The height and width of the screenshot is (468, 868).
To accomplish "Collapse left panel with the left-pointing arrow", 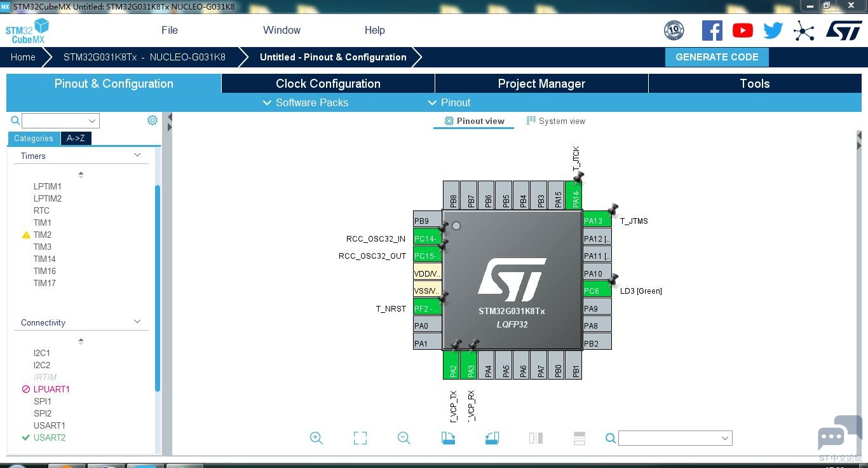I will click(x=170, y=117).
